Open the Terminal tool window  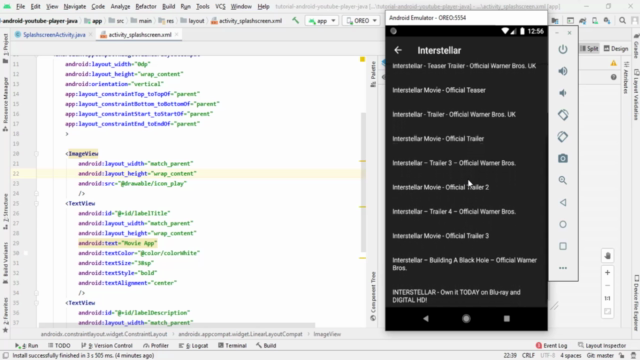232,345
